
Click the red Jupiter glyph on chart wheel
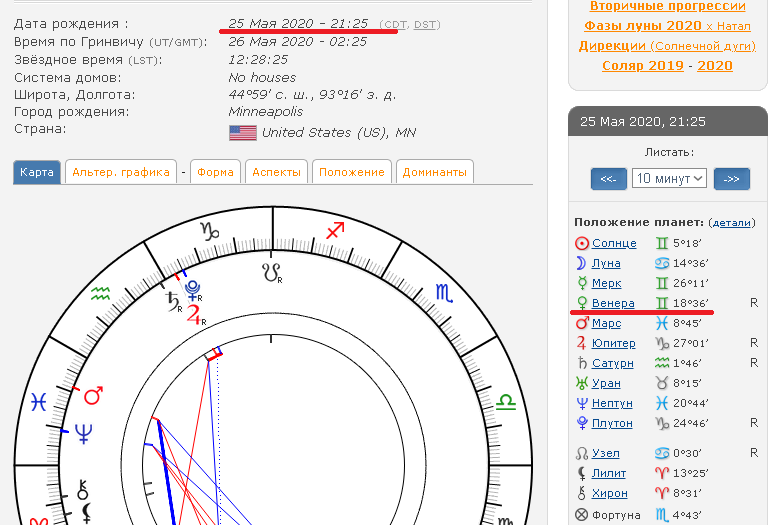click(x=194, y=315)
